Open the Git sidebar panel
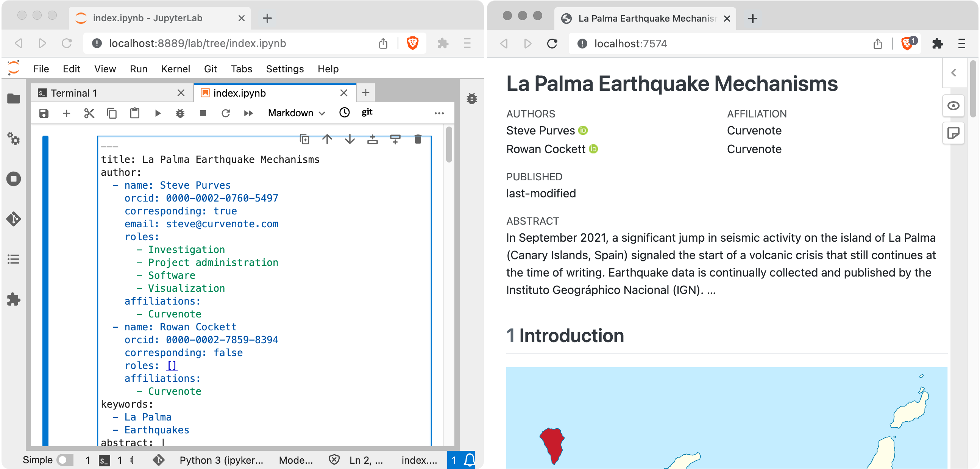Viewport: 980px width, 469px height. tap(14, 219)
